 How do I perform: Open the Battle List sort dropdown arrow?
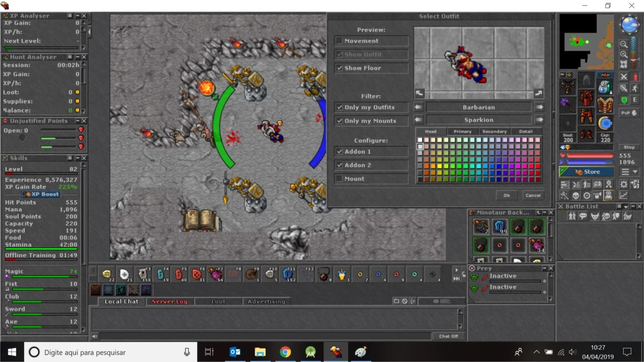pyautogui.click(x=626, y=207)
